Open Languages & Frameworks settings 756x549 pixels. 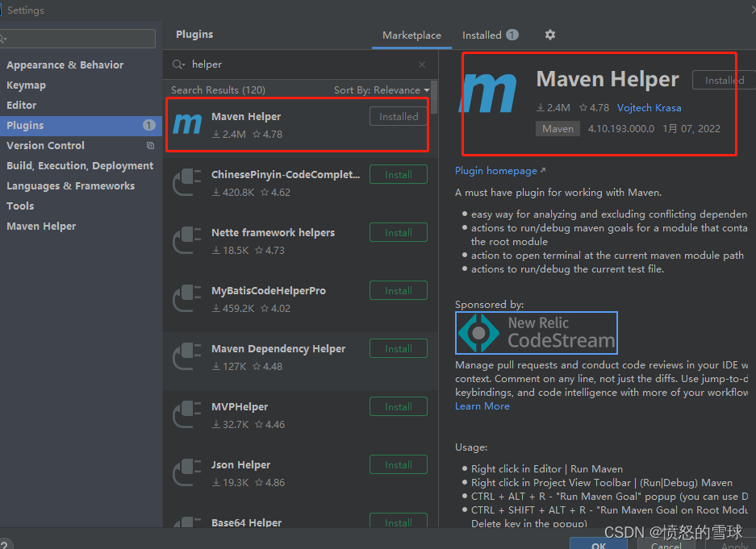click(x=71, y=186)
